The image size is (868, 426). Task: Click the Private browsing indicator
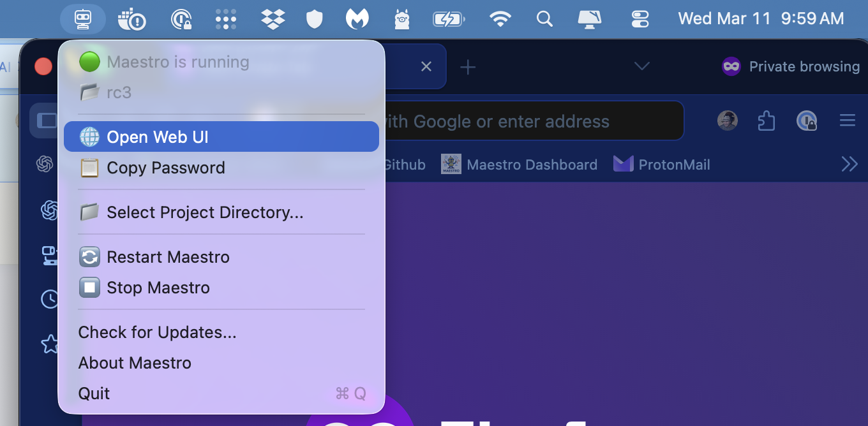(791, 66)
